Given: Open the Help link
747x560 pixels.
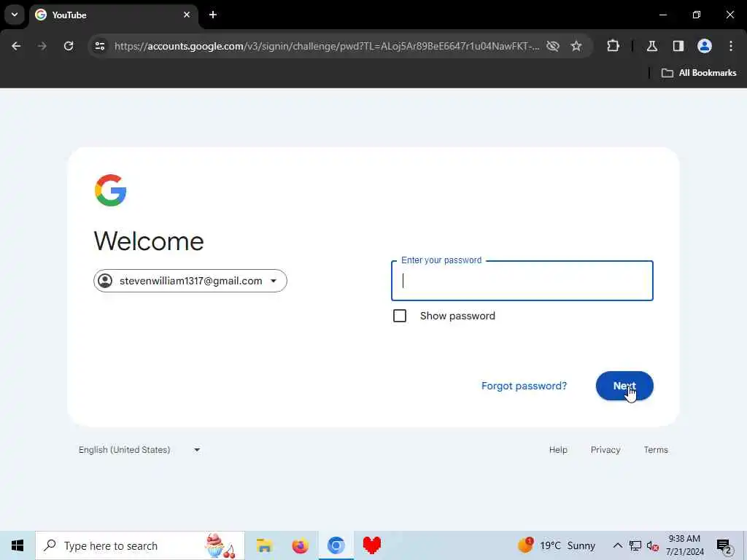Looking at the screenshot, I should tap(558, 449).
